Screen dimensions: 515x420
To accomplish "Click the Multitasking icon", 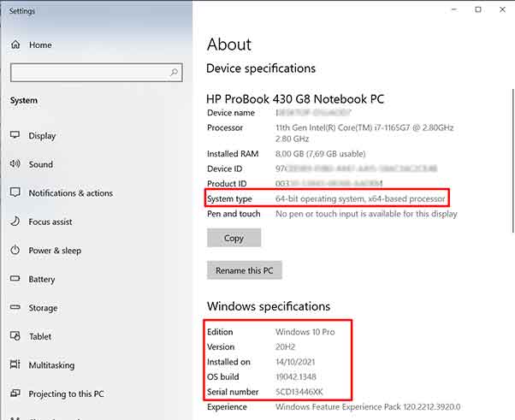I will coord(15,364).
